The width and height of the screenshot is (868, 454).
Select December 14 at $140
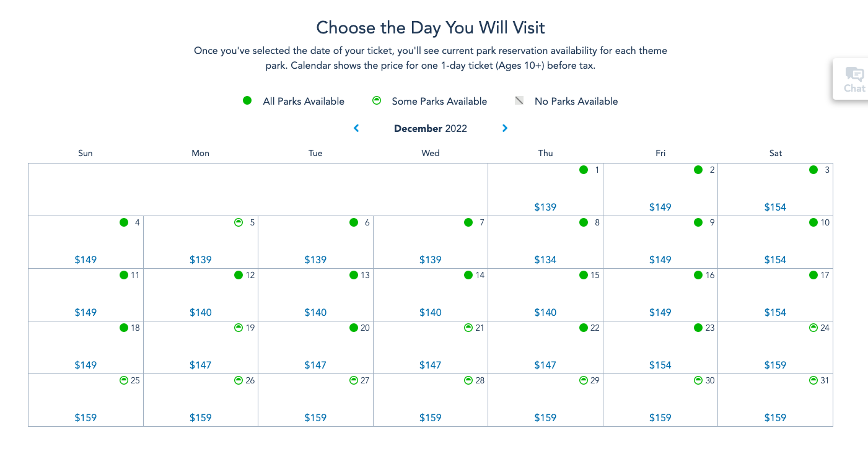click(431, 295)
